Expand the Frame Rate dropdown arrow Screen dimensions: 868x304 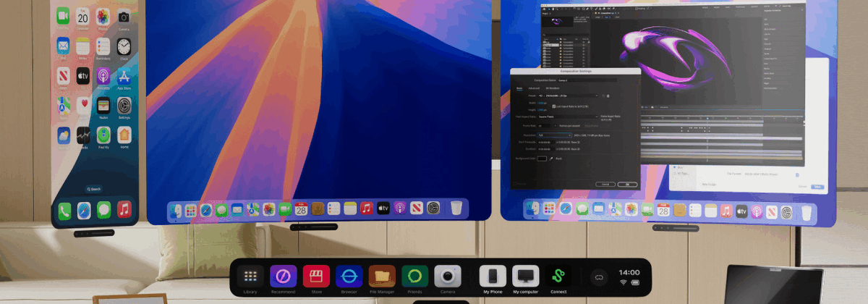pos(556,126)
